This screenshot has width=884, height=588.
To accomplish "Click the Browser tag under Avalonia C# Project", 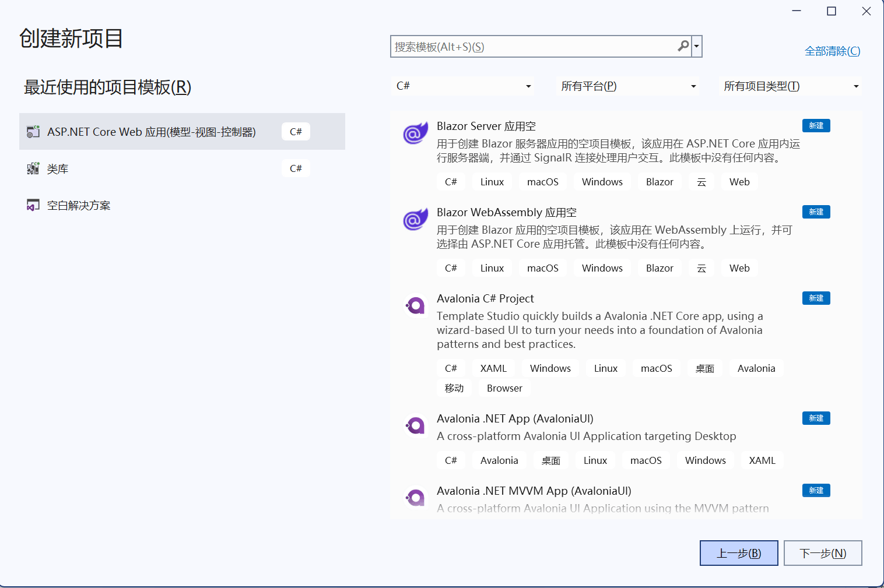I will (504, 388).
